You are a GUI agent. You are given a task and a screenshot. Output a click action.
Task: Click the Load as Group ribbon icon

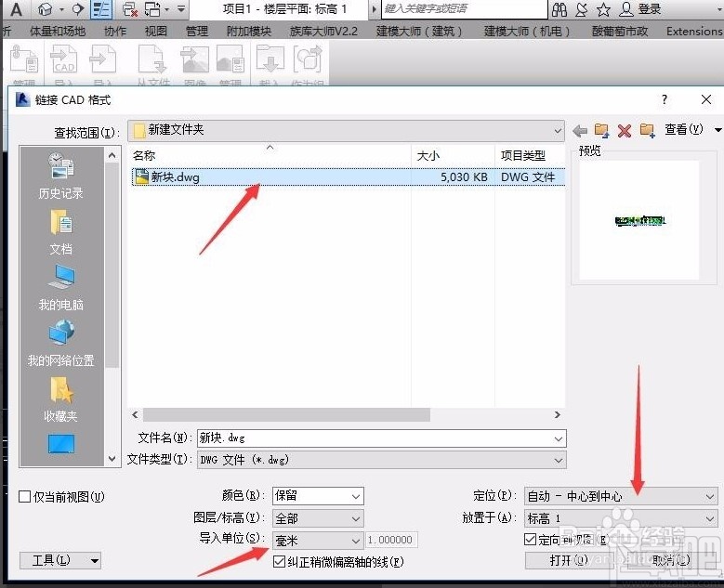coord(308,59)
